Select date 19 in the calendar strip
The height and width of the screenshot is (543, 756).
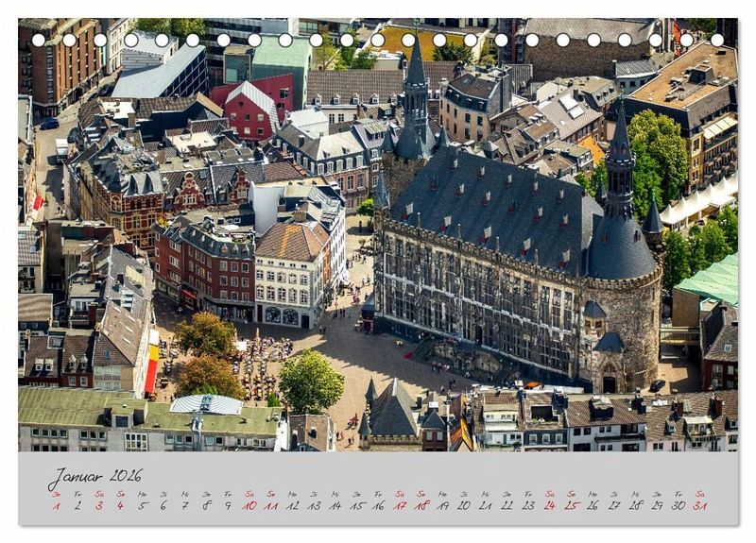[x=442, y=506]
